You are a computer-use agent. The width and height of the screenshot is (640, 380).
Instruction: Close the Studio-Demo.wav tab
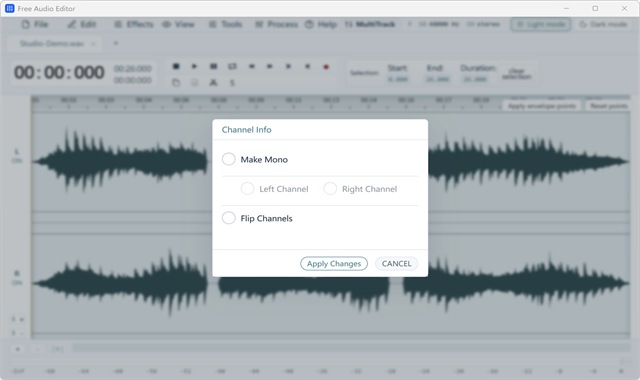click(93, 44)
